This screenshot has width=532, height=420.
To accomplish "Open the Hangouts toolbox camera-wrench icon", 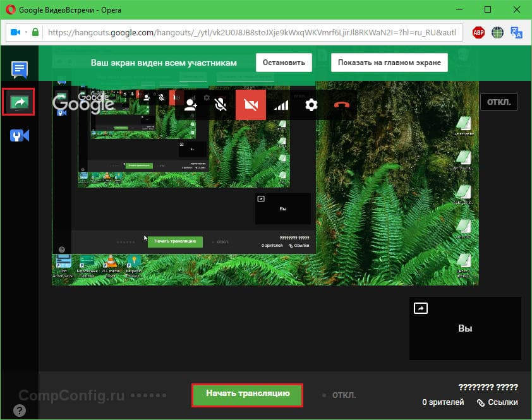I will point(20,135).
